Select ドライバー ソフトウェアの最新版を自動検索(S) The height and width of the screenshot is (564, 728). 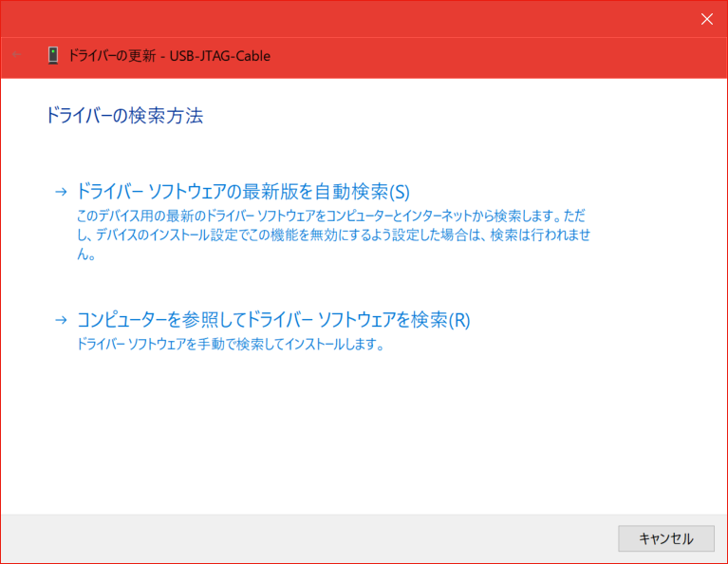click(x=243, y=192)
